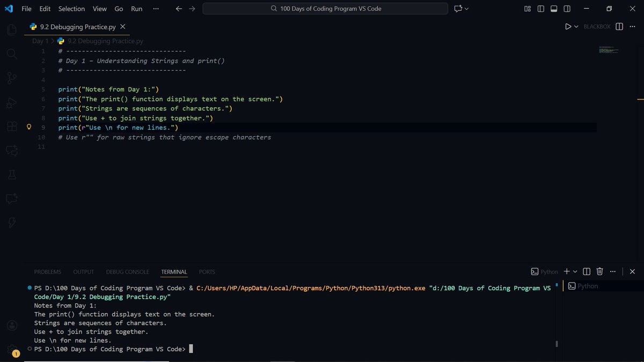This screenshot has height=362, width=644.
Task: Open the Run and Debug view
Action: pyautogui.click(x=11, y=102)
